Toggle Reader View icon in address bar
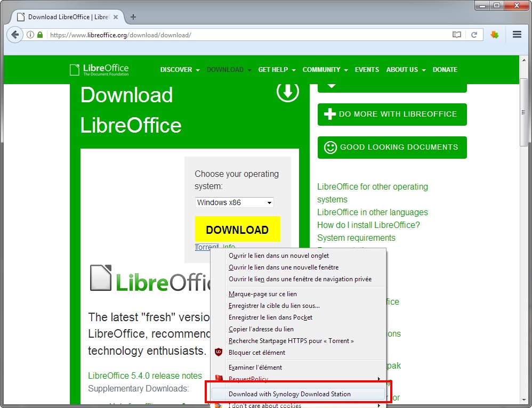The image size is (532, 408). point(456,35)
